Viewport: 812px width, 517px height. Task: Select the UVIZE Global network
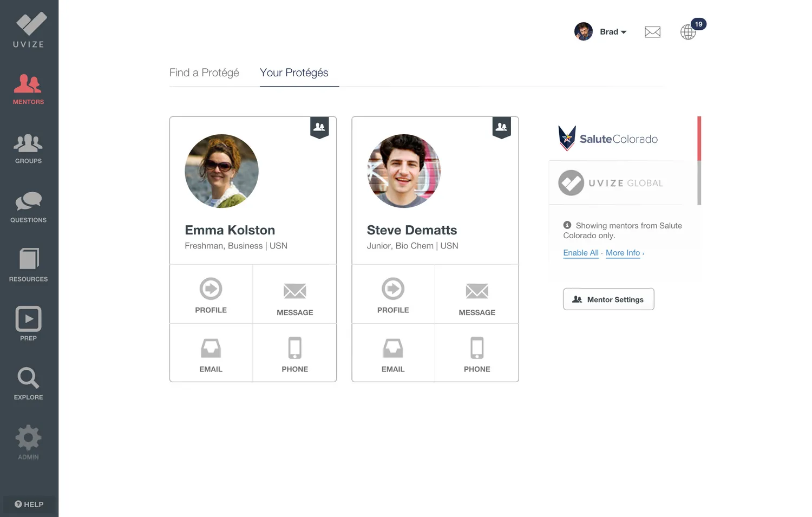click(x=623, y=183)
